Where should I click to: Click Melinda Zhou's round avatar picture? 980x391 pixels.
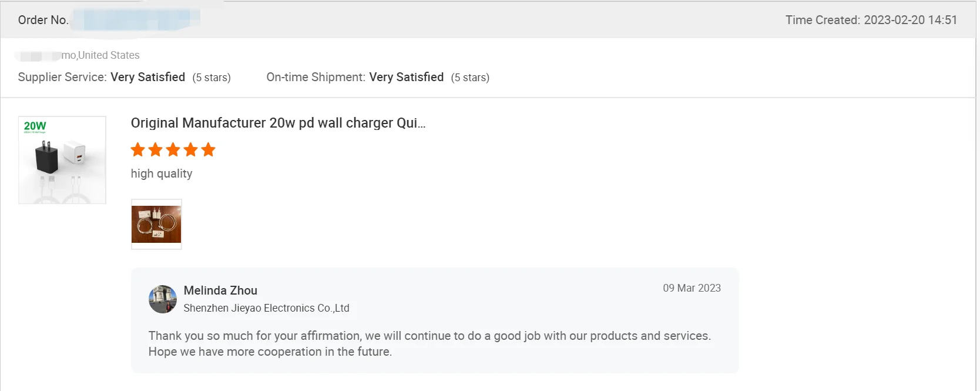(x=163, y=299)
